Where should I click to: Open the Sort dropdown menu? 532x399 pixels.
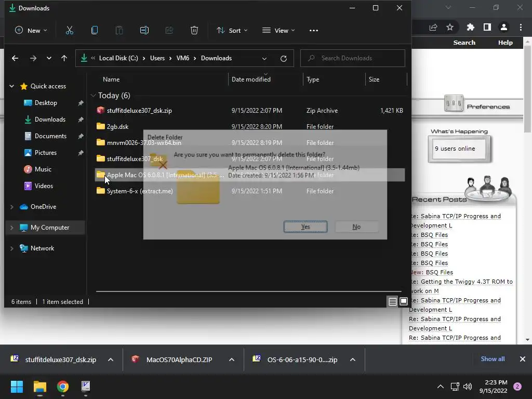(232, 31)
